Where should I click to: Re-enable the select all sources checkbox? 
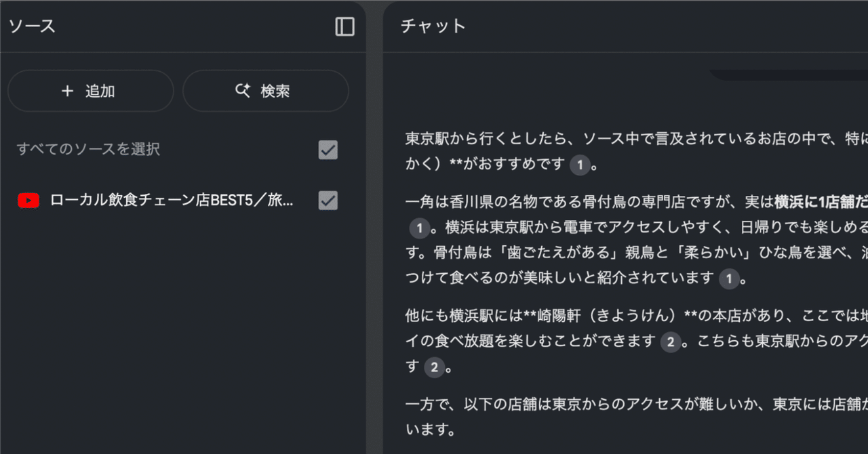coord(328,150)
